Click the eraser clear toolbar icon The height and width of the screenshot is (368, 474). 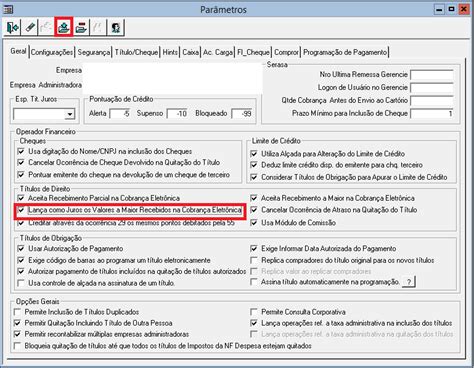click(x=30, y=27)
